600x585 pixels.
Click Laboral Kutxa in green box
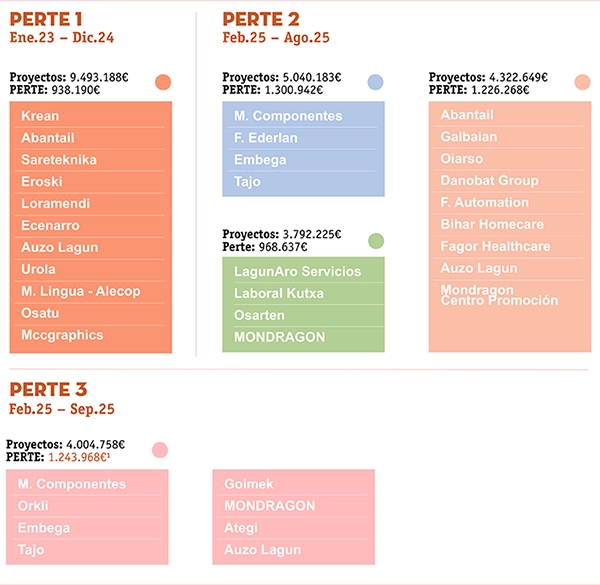coord(279,294)
